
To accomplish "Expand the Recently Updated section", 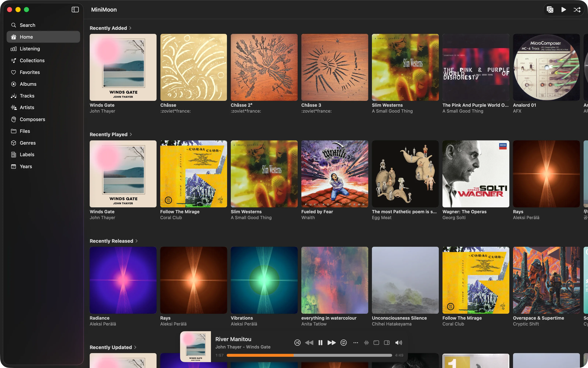I will [x=113, y=347].
